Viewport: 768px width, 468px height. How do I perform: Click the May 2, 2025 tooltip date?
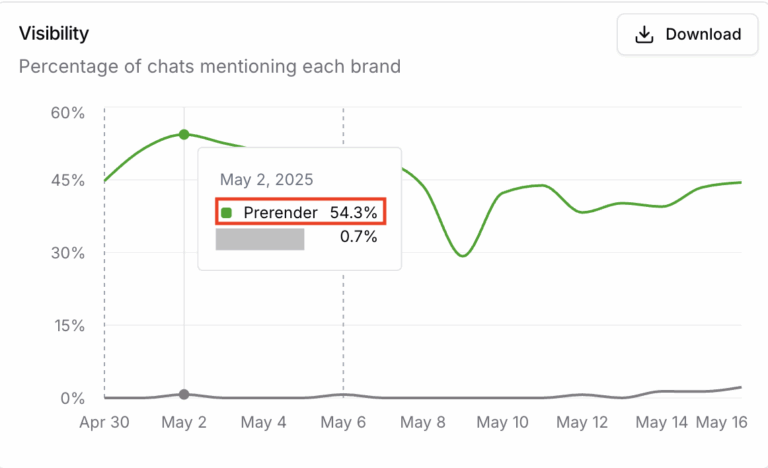(x=266, y=179)
